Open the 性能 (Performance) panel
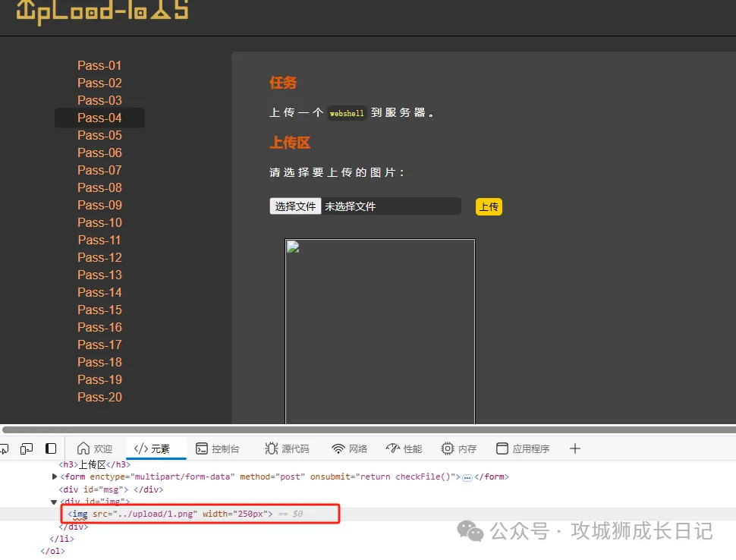Viewport: 736px width, 560px height. (404, 448)
